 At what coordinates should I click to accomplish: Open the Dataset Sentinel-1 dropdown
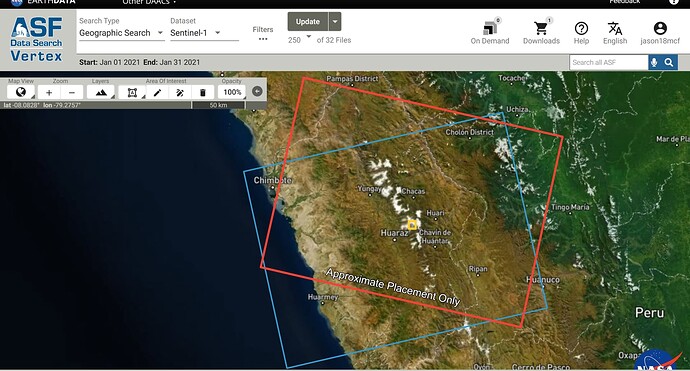[204, 33]
